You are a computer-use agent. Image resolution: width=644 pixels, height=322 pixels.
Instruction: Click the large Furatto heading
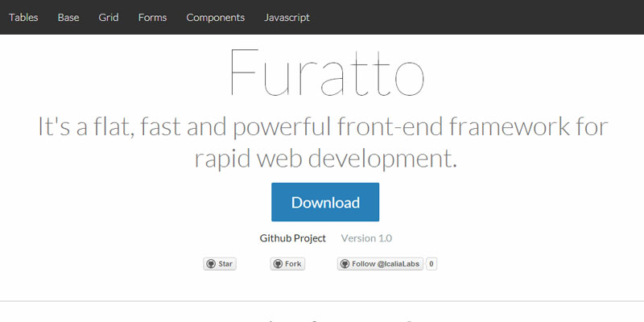325,74
